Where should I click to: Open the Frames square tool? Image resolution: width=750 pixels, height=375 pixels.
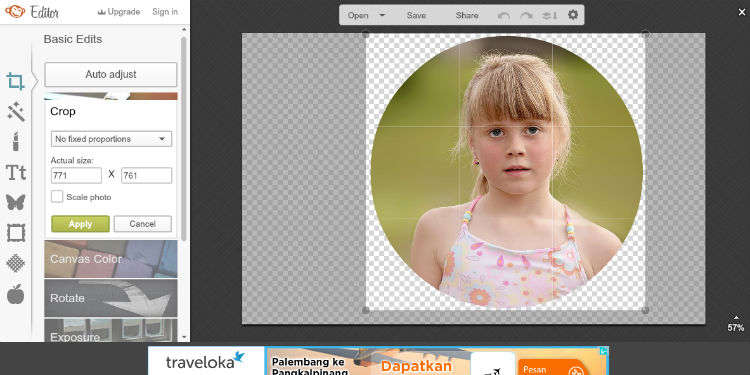(x=16, y=233)
